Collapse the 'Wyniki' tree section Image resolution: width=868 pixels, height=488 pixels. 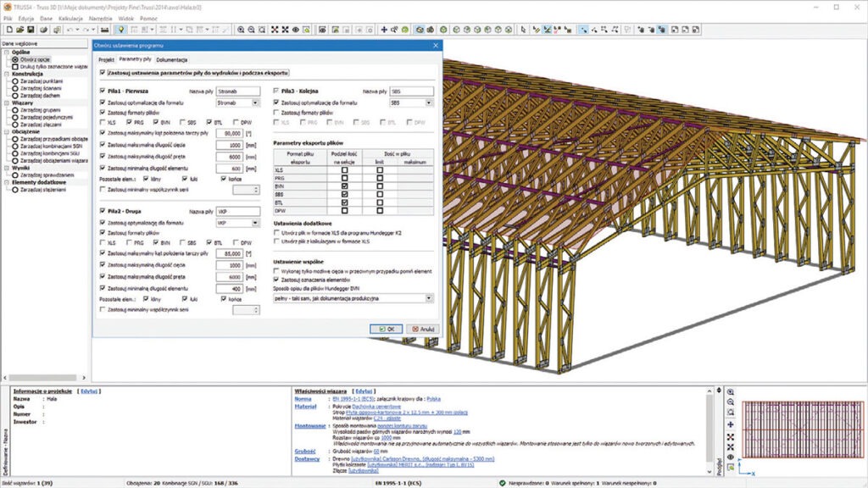click(7, 168)
